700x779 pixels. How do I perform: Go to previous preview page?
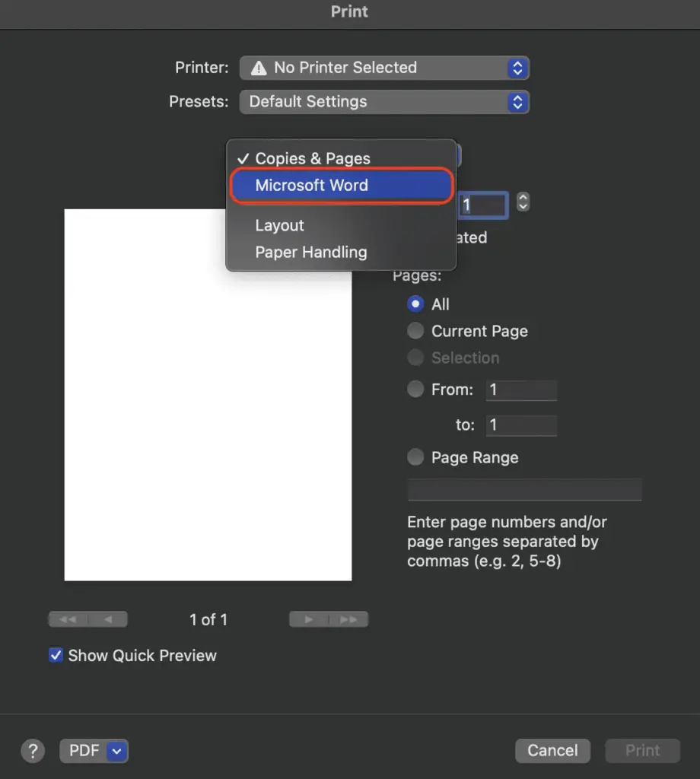click(108, 619)
